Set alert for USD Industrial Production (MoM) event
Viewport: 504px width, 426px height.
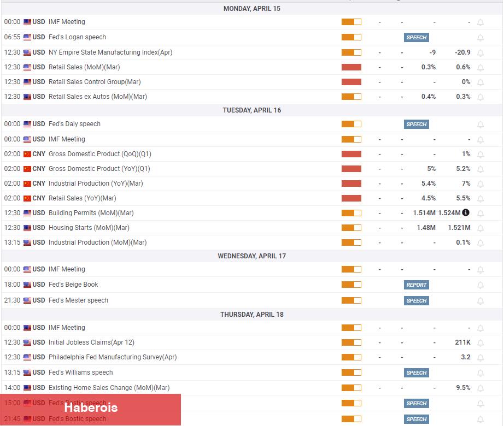pyautogui.click(x=480, y=243)
